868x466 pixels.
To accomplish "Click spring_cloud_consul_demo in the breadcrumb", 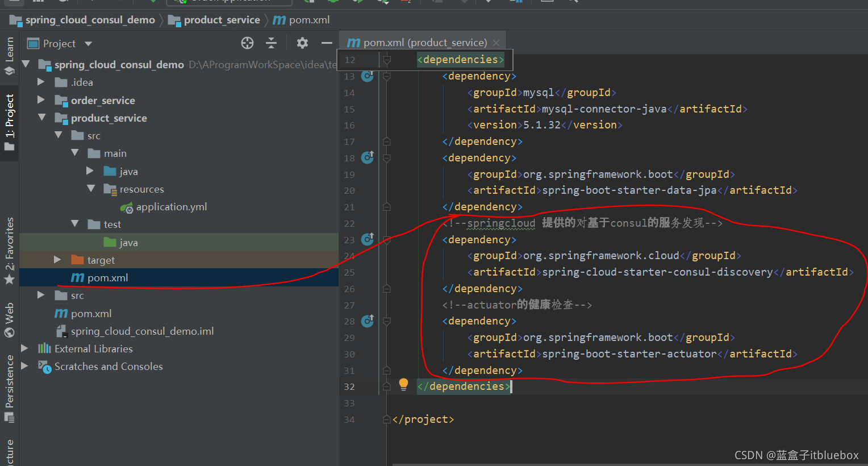I will click(x=90, y=20).
